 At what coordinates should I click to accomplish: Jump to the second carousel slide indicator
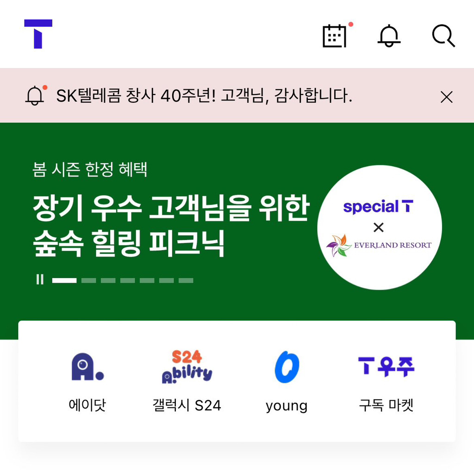tap(89, 280)
